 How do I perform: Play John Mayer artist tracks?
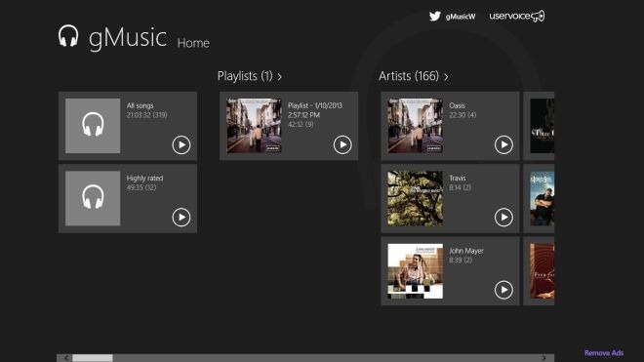[503, 290]
